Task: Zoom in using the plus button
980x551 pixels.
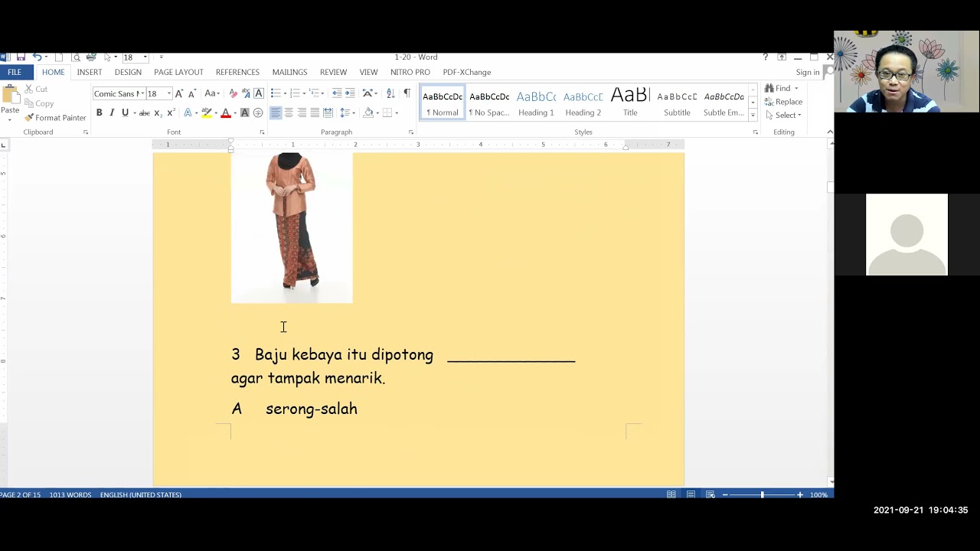Action: point(800,494)
